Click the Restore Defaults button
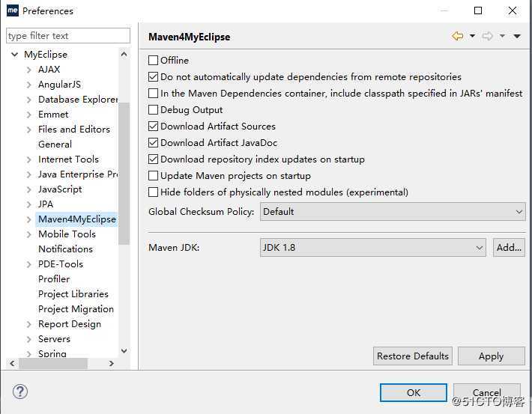Image resolution: width=532 pixels, height=414 pixels. click(413, 356)
